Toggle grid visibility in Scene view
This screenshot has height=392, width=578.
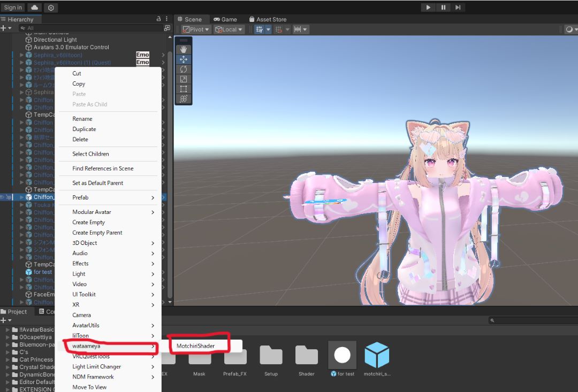tap(260, 29)
